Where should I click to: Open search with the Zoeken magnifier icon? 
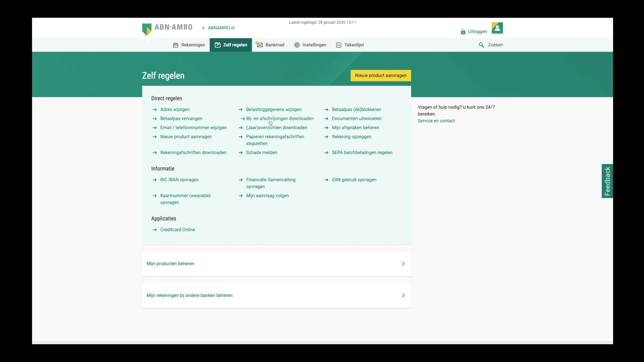[x=482, y=45]
